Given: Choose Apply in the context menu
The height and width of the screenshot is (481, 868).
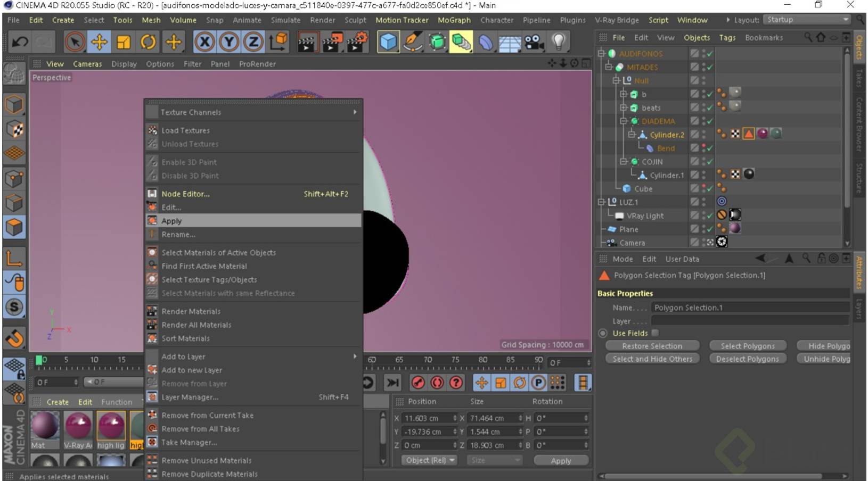Looking at the screenshot, I should (x=171, y=221).
